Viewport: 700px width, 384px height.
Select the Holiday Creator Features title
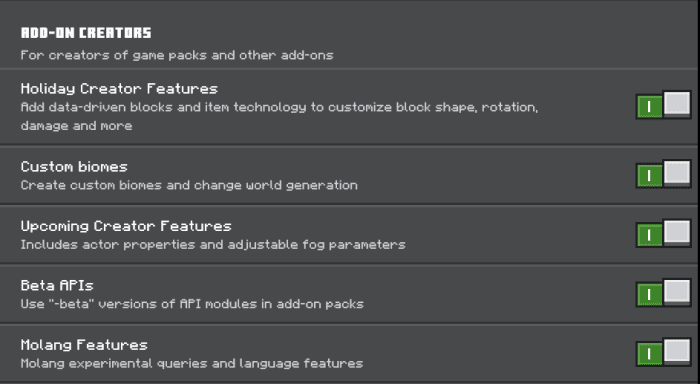tap(119, 89)
